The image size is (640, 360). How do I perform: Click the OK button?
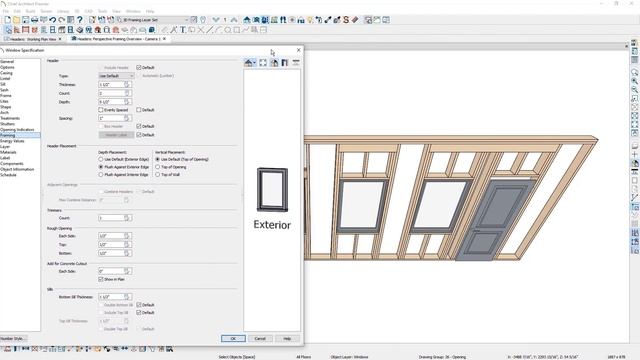point(233,338)
